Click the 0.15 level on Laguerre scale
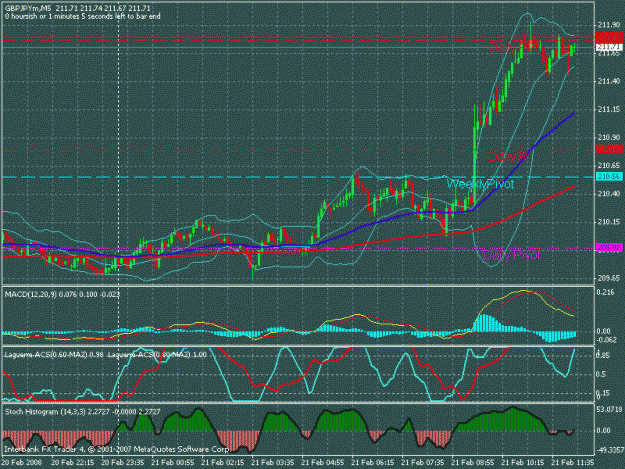The image size is (625, 469). coord(603,393)
